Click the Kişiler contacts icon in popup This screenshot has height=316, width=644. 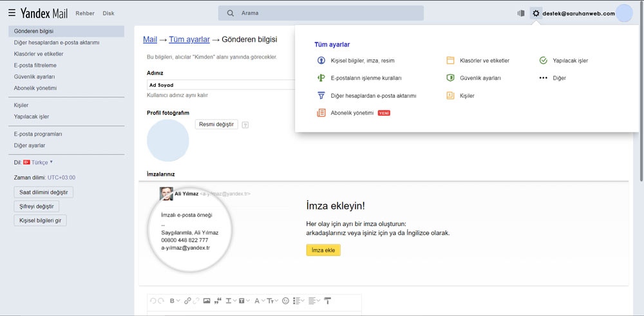click(x=451, y=96)
